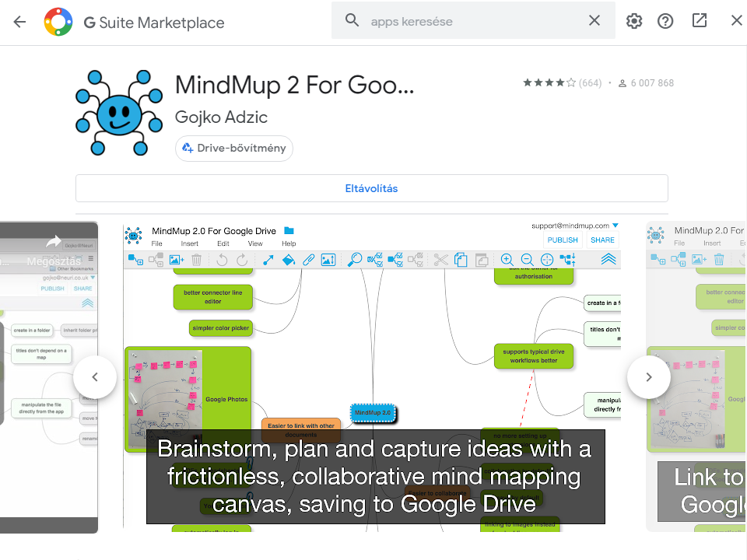The image size is (747, 560).
Task: Click SHARE in the center preview
Action: pos(602,240)
